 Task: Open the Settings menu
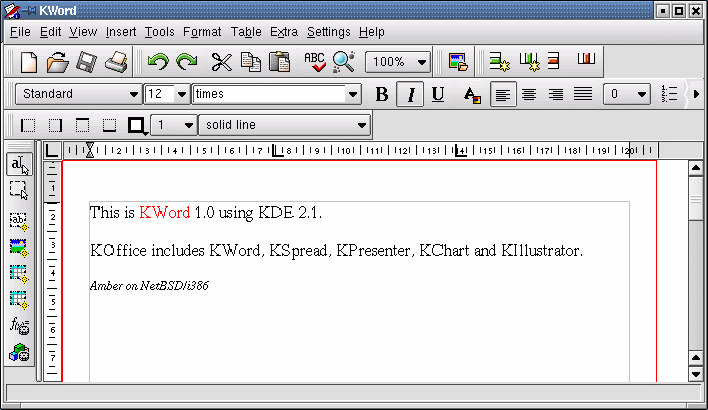(x=329, y=32)
